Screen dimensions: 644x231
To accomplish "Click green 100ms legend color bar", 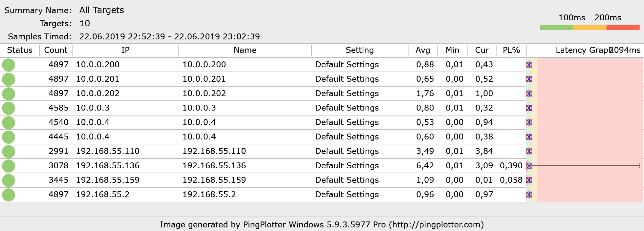I will 556,28.
